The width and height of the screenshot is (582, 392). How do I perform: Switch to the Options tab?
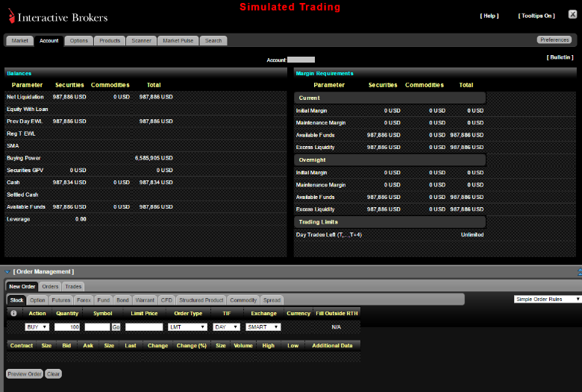(78, 41)
